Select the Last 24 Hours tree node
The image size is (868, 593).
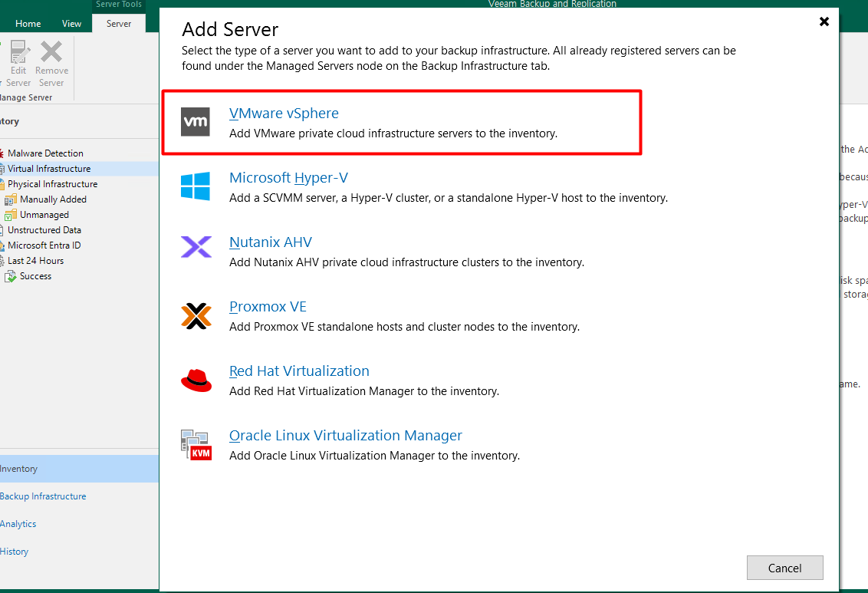point(35,261)
